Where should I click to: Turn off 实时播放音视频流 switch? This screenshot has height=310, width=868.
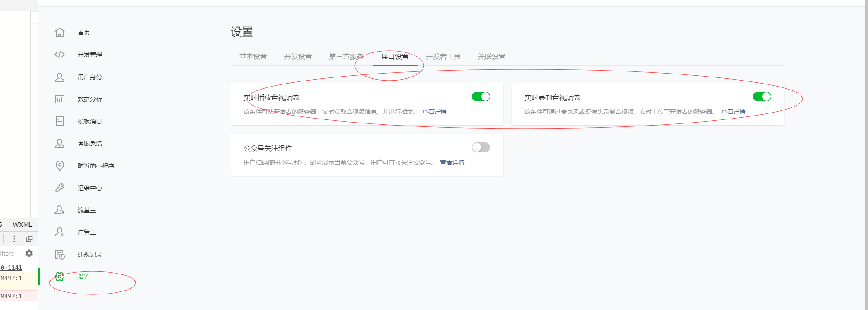coord(481,97)
